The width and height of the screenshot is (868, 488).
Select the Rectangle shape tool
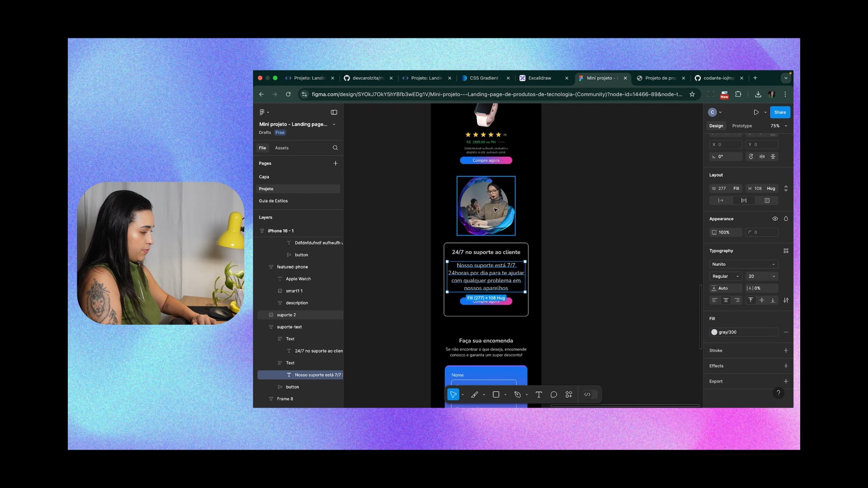496,394
